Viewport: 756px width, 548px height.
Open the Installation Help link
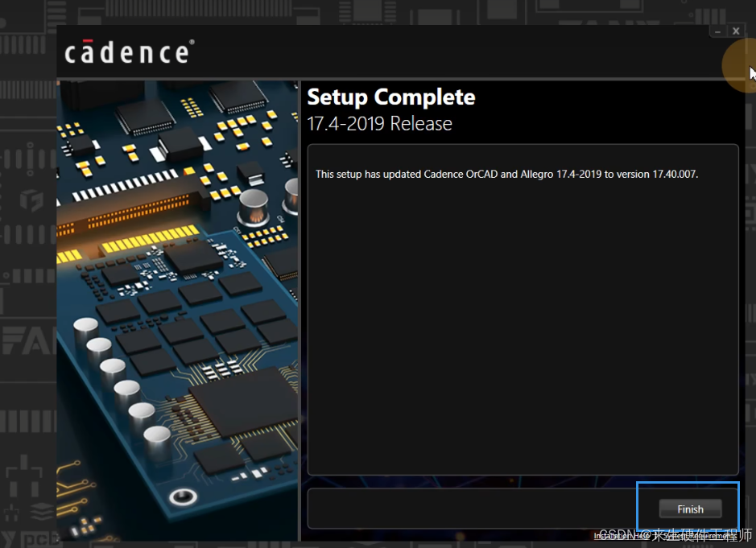point(622,535)
